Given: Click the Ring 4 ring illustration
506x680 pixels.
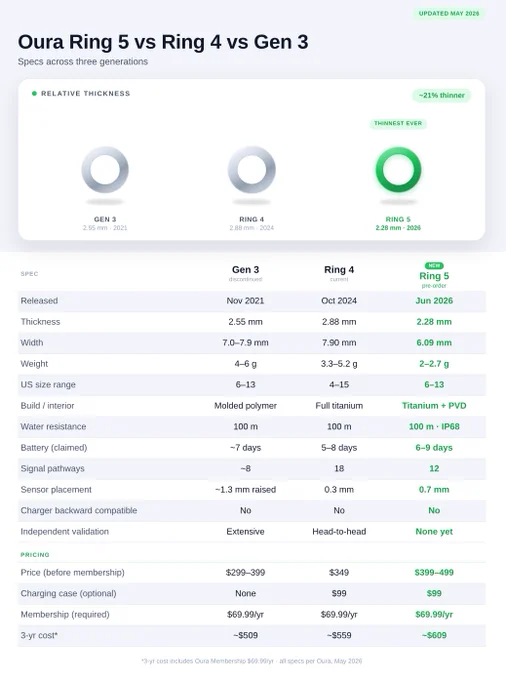Looking at the screenshot, I should [x=251, y=170].
